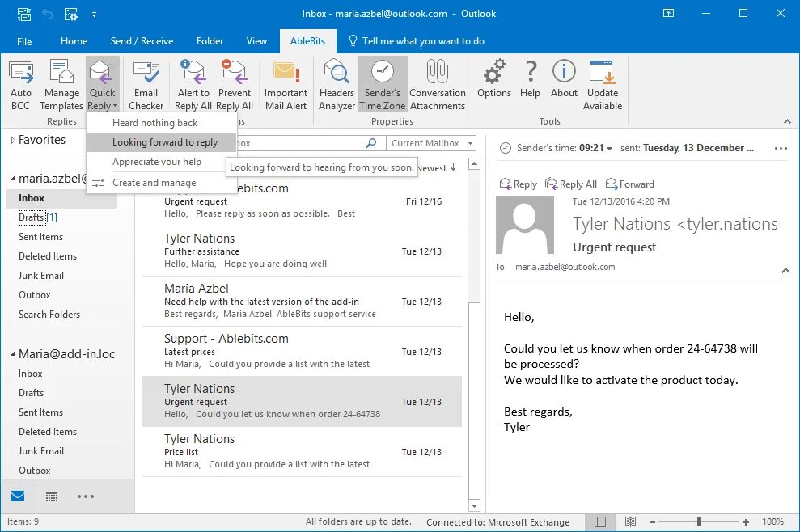This screenshot has height=532, width=800.
Task: Click the 100% zoom level
Action: pyautogui.click(x=772, y=521)
